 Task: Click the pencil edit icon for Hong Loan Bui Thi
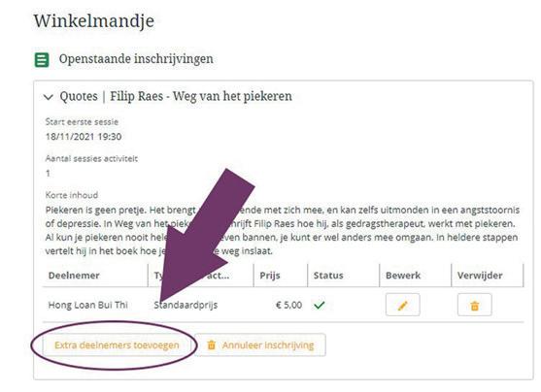(x=402, y=305)
